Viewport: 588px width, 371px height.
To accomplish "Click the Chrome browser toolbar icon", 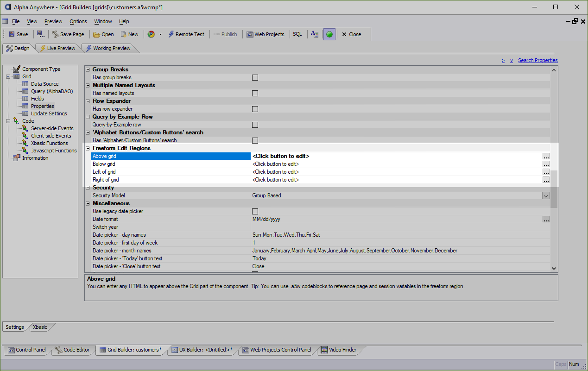I will pos(151,34).
